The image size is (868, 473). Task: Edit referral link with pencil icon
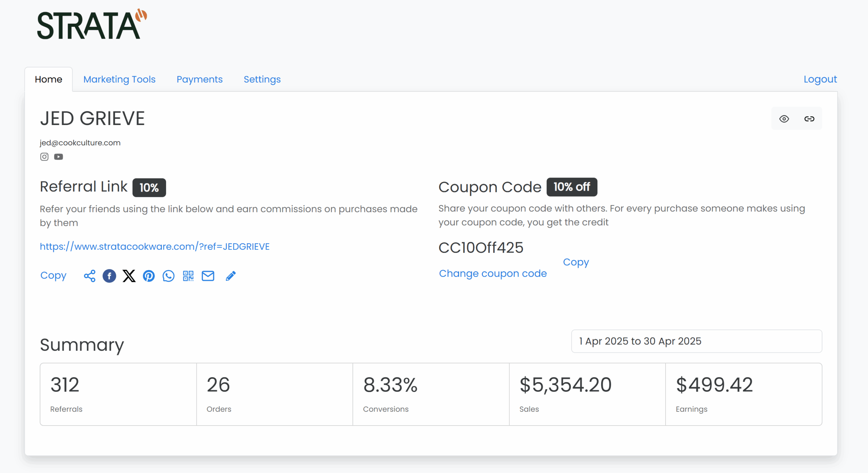pyautogui.click(x=231, y=276)
